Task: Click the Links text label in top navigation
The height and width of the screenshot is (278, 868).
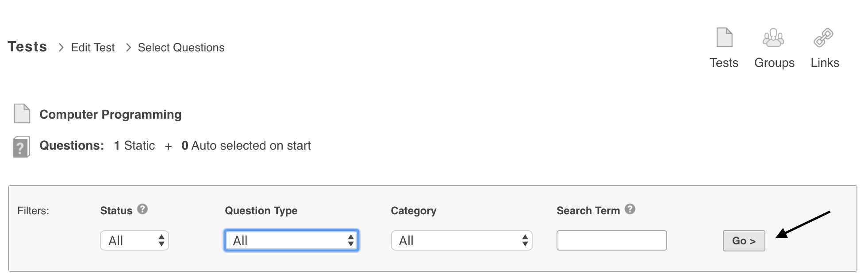Action: (825, 63)
